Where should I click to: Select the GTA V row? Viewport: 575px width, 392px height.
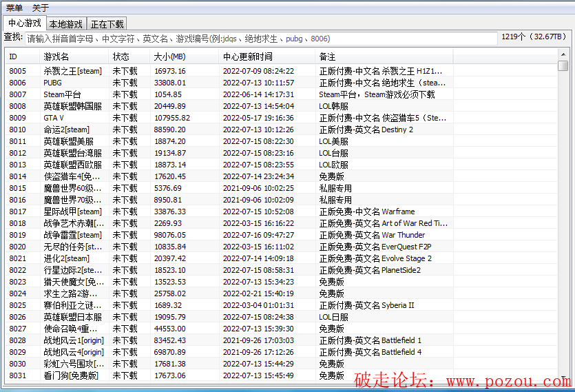click(x=282, y=118)
